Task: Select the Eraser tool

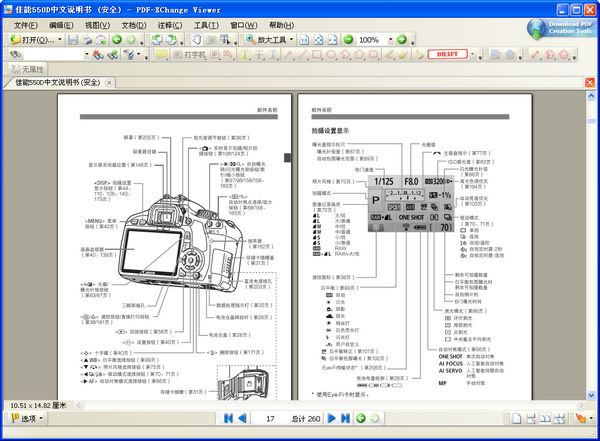Action: [402, 55]
